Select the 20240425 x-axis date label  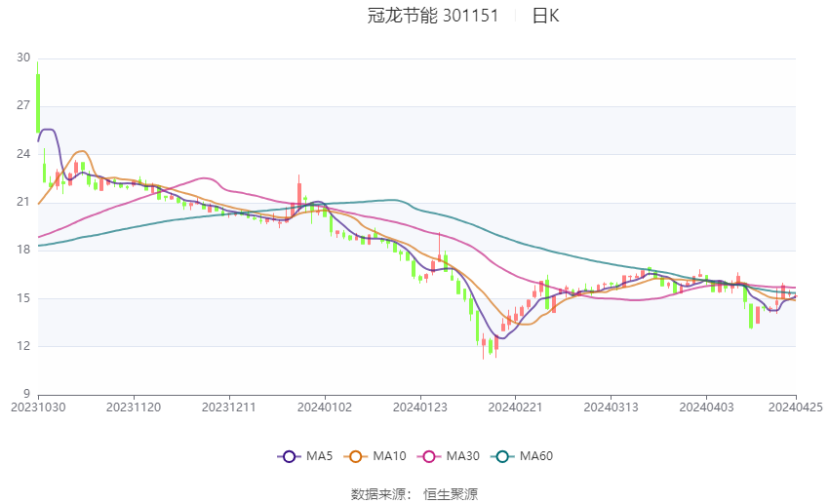click(x=796, y=407)
